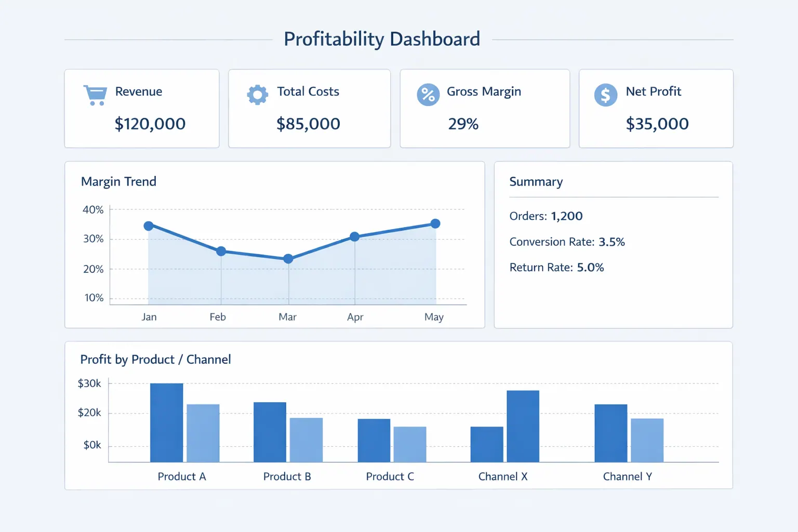798x532 pixels.
Task: Click the Net Profit value $35,000
Action: pos(657,124)
